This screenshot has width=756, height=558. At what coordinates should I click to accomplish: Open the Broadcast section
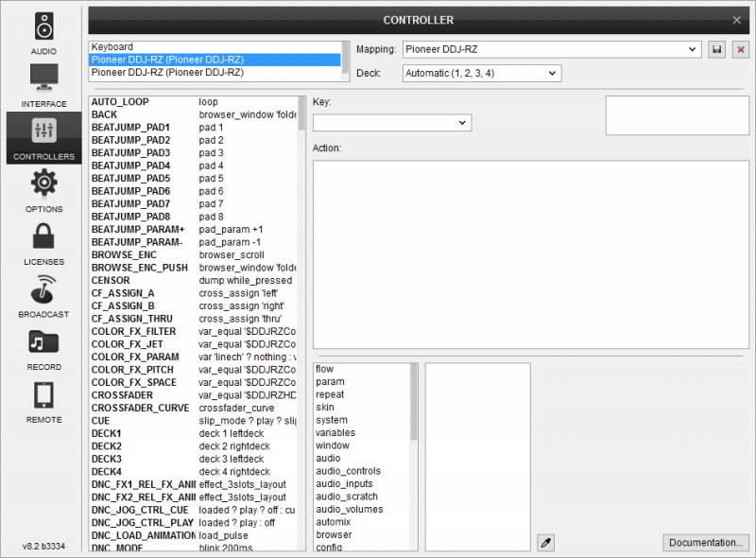coord(43,296)
